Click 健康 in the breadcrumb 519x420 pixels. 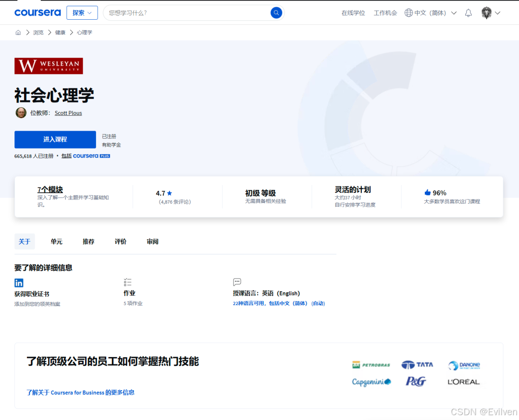click(x=60, y=32)
